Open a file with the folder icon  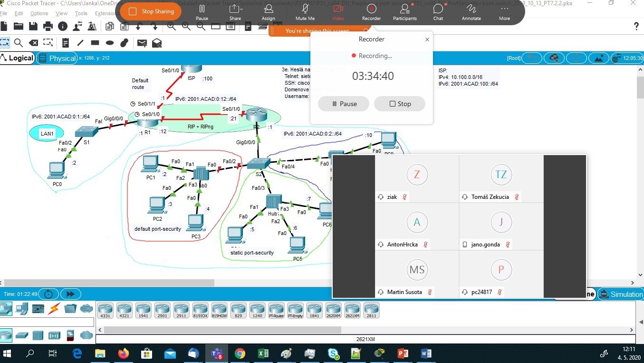pos(19,26)
